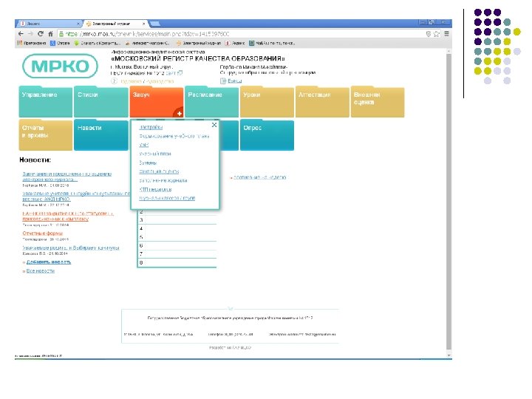The height and width of the screenshot is (399, 532).
Task: Open the Уроки folder tile
Action: [267, 102]
